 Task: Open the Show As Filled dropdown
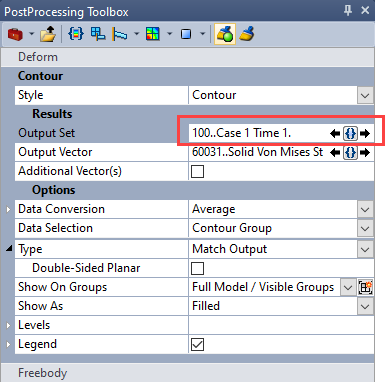coord(365,306)
